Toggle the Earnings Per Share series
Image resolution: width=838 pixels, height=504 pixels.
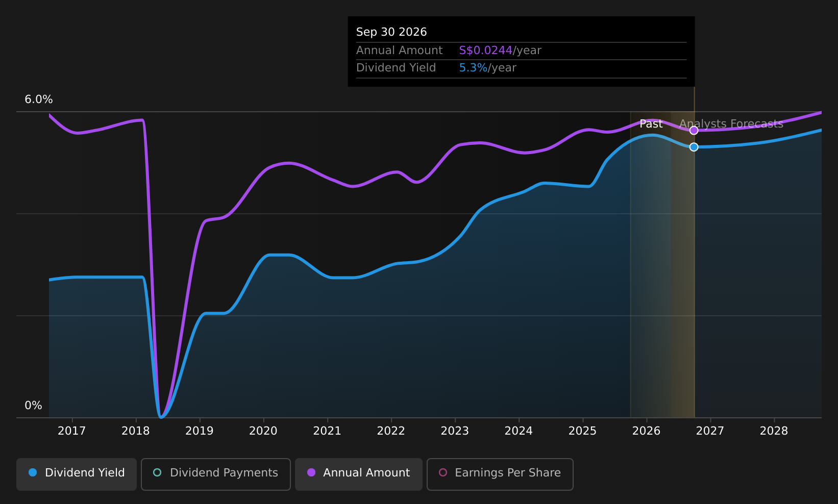500,474
